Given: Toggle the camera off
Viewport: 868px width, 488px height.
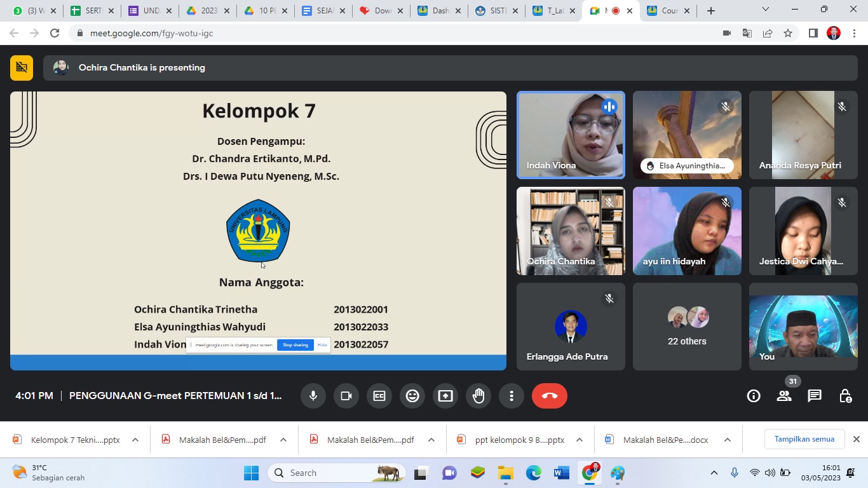Looking at the screenshot, I should (x=346, y=396).
